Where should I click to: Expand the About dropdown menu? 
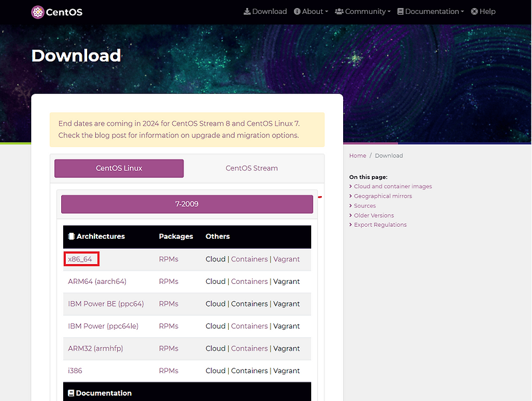(x=311, y=11)
